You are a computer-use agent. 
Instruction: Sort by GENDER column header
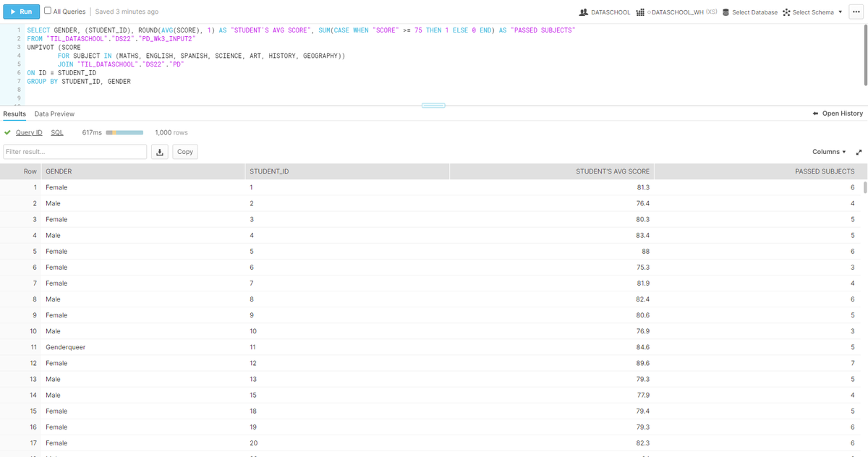[x=143, y=171]
